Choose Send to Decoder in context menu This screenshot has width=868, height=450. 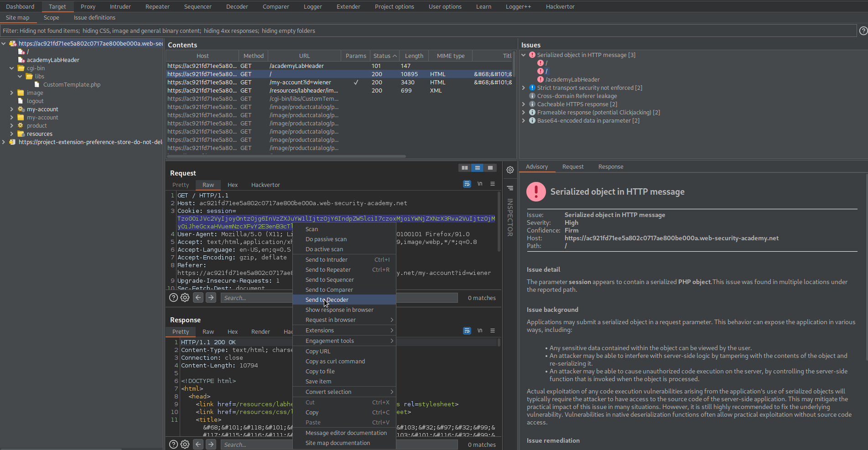(344, 300)
